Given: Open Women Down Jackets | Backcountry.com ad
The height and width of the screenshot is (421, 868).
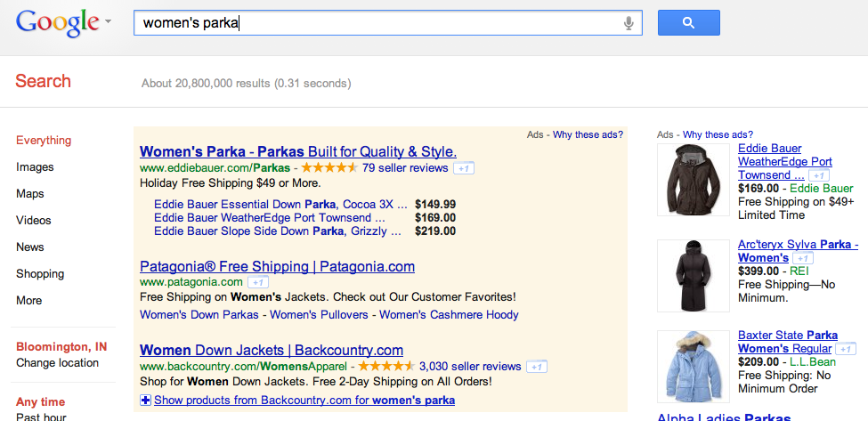Looking at the screenshot, I should coord(272,350).
